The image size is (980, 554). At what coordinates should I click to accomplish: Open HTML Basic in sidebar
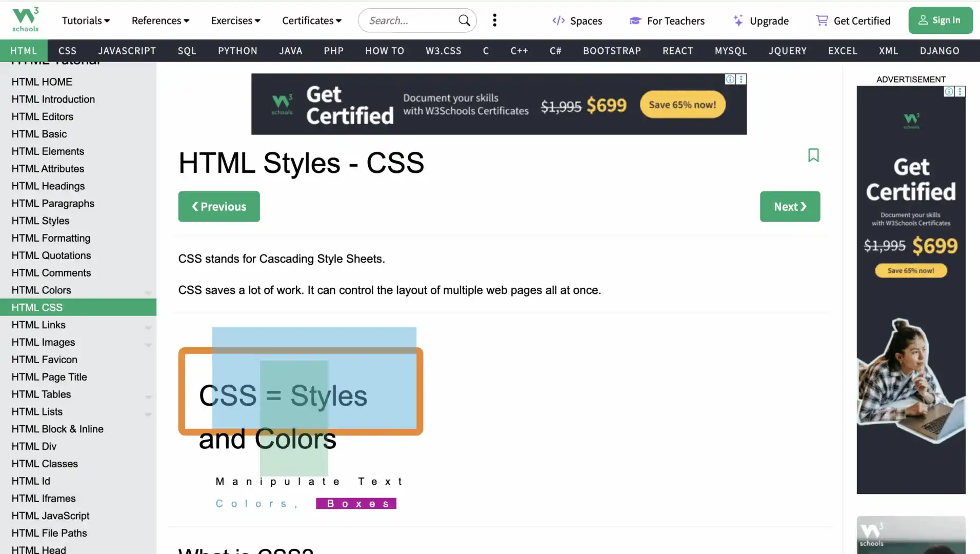pos(78,134)
